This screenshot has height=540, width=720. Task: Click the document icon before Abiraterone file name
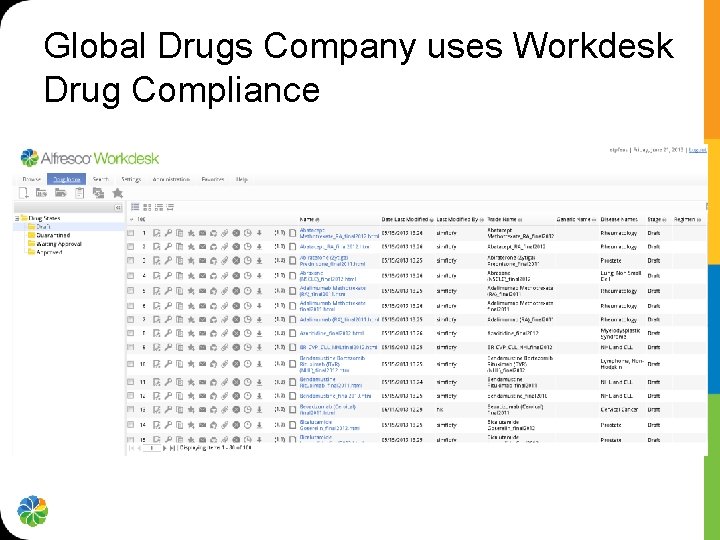pyautogui.click(x=292, y=261)
